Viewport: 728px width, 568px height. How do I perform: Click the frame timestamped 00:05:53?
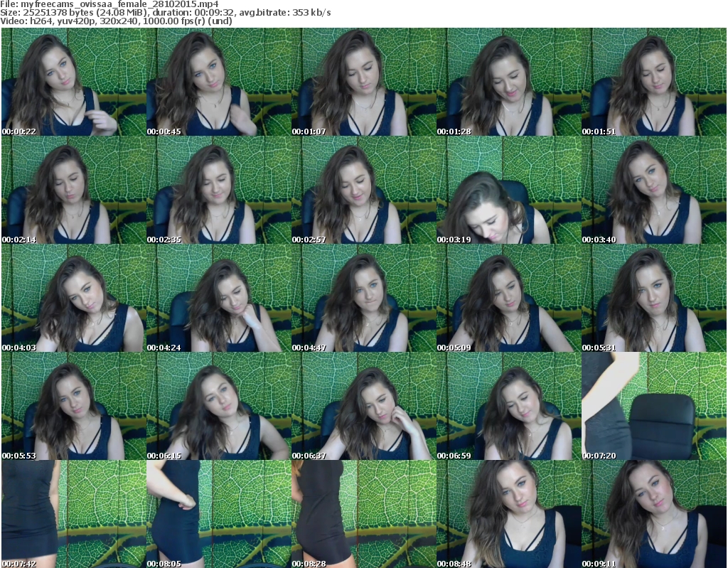(x=74, y=406)
